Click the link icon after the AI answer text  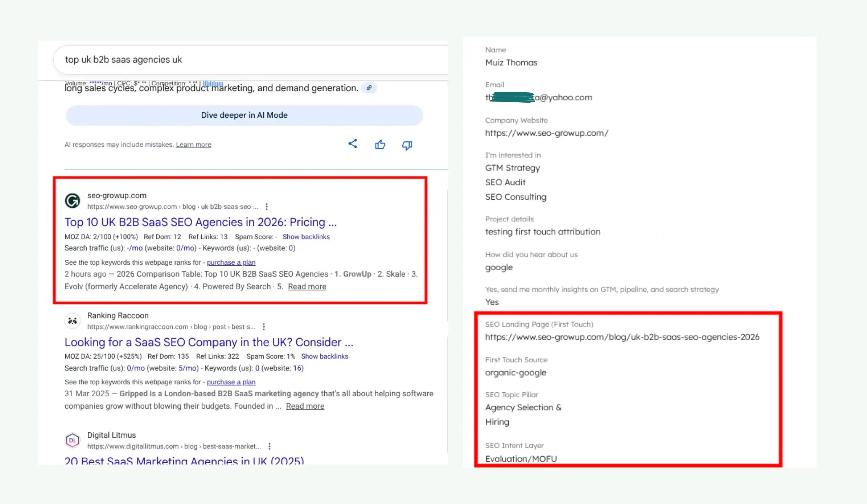369,88
